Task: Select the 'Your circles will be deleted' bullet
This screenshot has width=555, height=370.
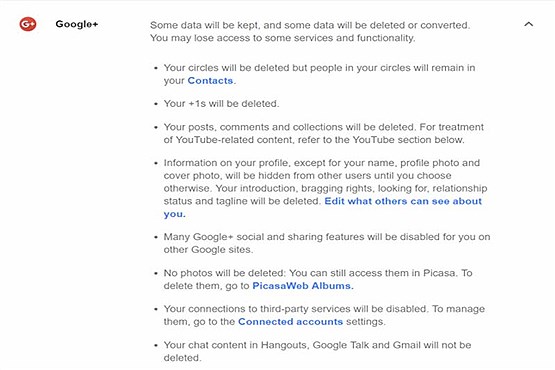Action: pyautogui.click(x=319, y=74)
